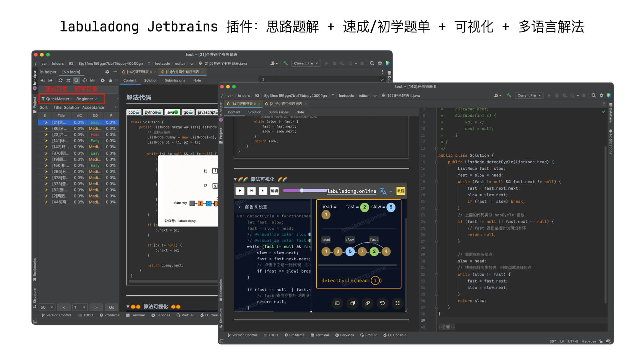Image resolution: width=644 pixels, height=362 pixels.
Task: Open the labuladong.online link
Action: coord(352,191)
